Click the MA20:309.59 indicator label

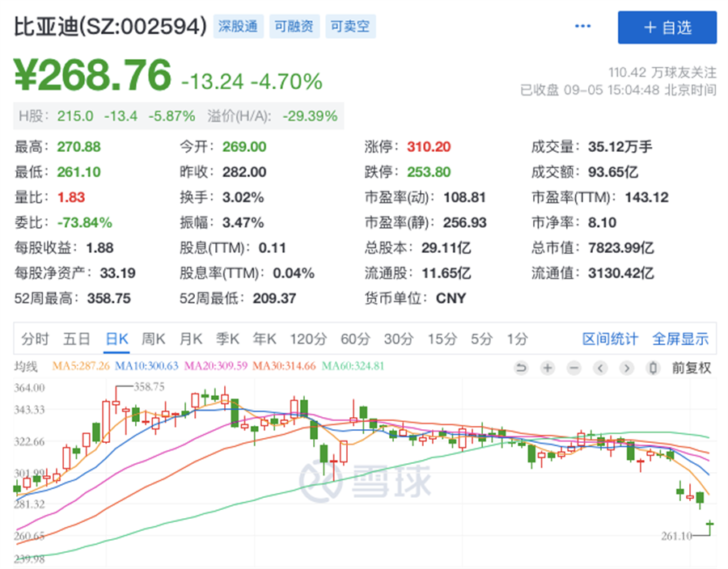tap(216, 366)
